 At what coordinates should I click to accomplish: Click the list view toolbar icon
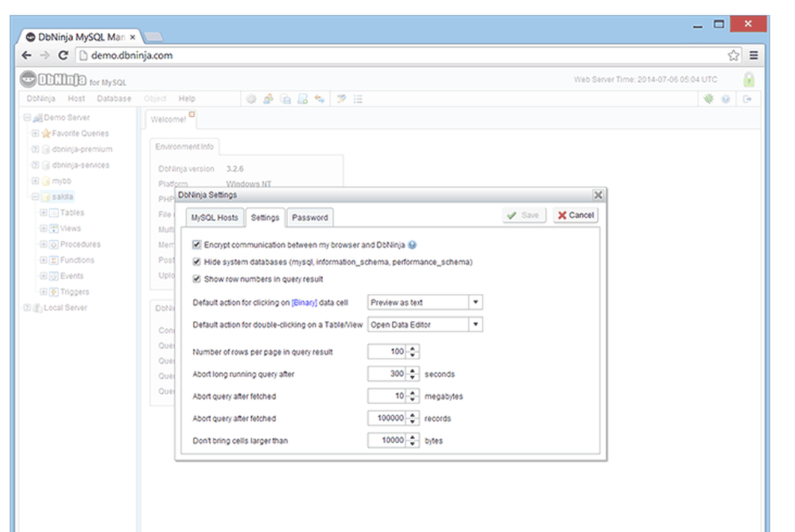pyautogui.click(x=358, y=99)
